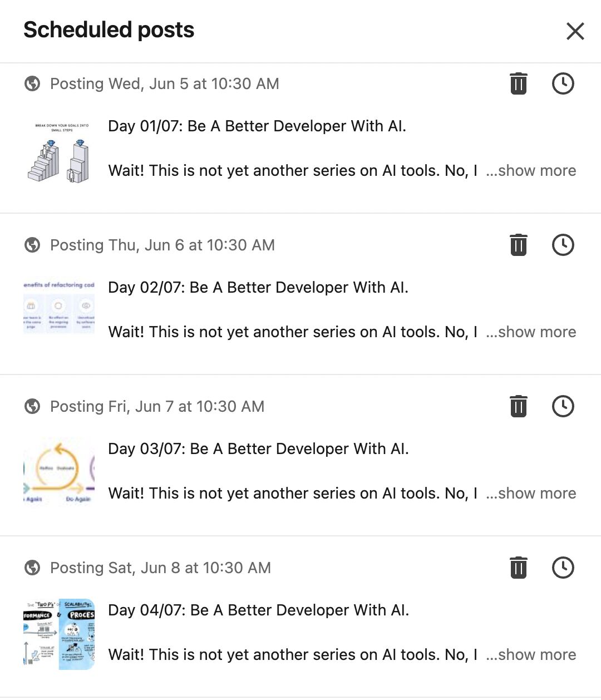Expand "show more" on Day 02/07 post

pos(531,332)
